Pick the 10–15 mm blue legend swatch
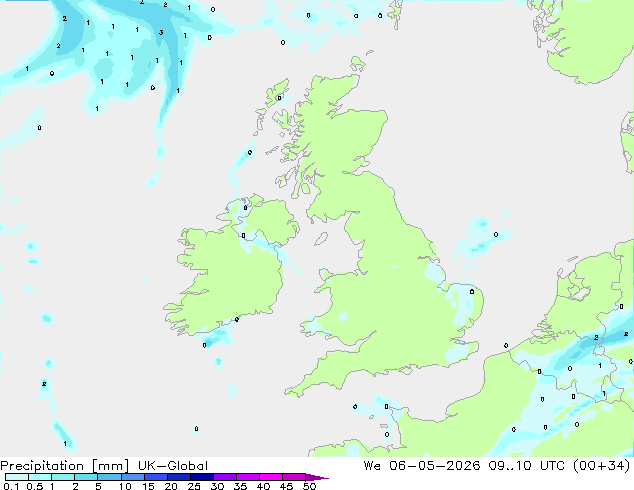 [133, 477]
